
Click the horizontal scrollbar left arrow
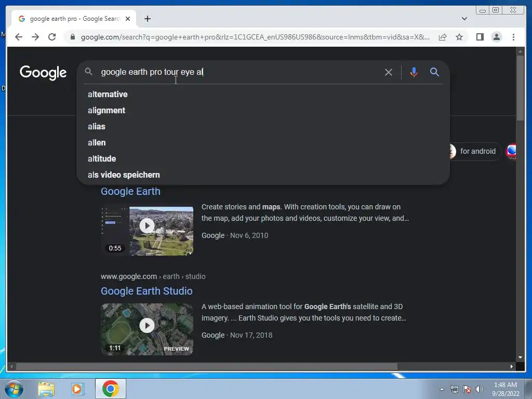pyautogui.click(x=12, y=366)
